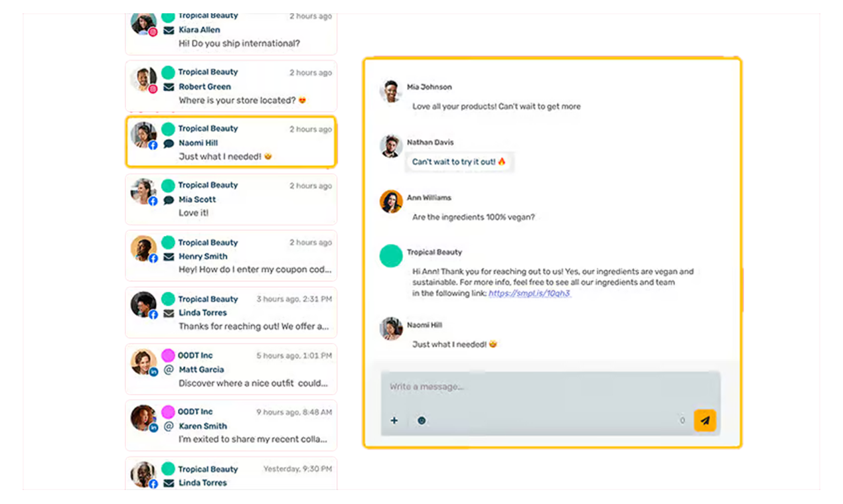Click the green Tropical Beauty dot in Mia Scott's conversation
Image resolution: width=843 pixels, height=504 pixels.
pos(168,186)
